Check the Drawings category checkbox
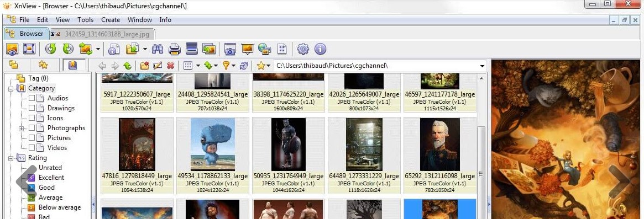Viewport: 644px width, 219px height. (32, 108)
